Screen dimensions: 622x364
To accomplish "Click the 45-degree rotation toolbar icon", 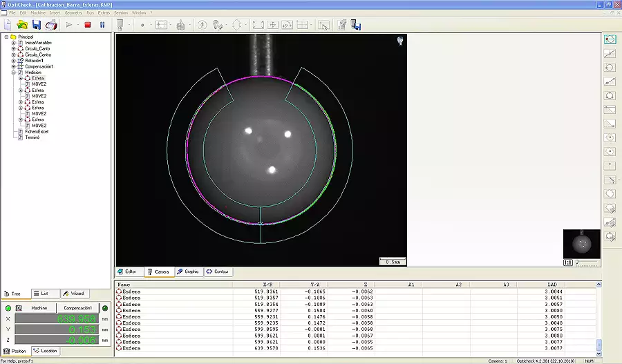I will pos(288,25).
